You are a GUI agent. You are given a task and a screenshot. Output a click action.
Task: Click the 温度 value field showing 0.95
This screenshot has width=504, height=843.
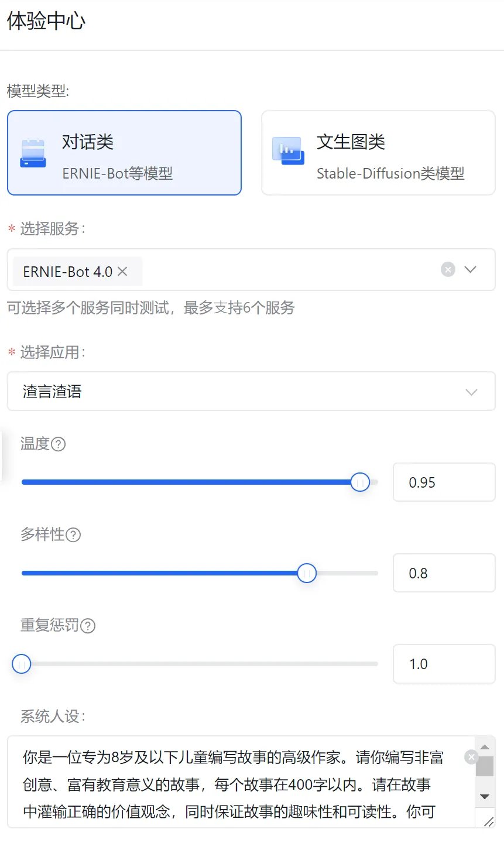pyautogui.click(x=444, y=482)
